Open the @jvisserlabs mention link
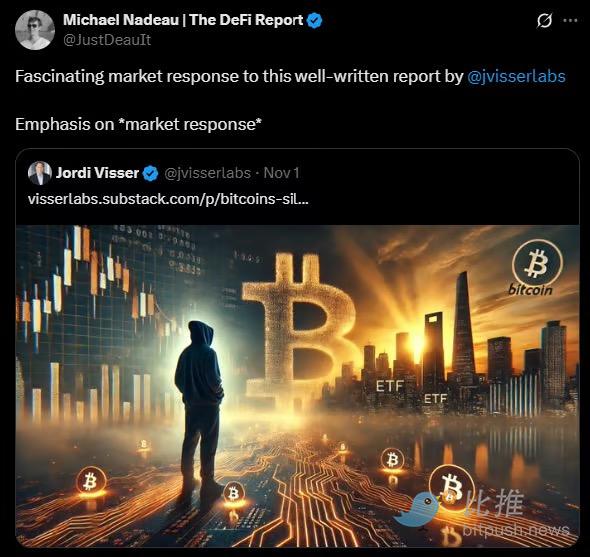The image size is (590, 557). (x=516, y=76)
